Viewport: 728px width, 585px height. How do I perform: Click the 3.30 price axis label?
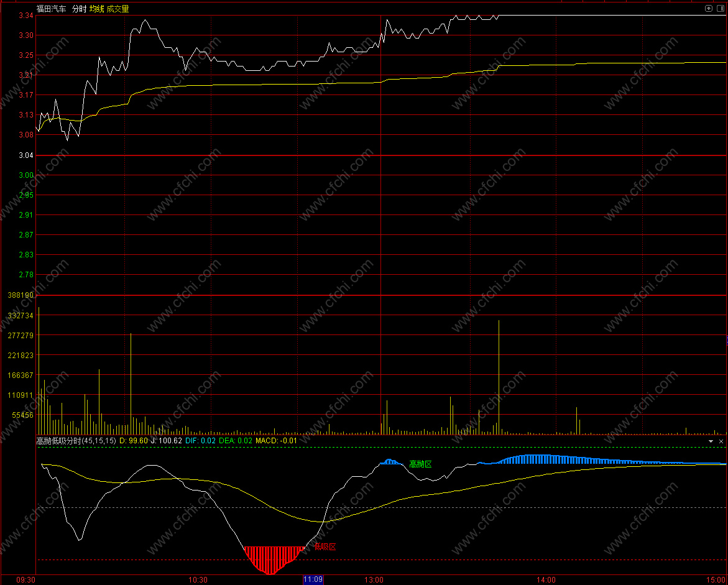26,35
